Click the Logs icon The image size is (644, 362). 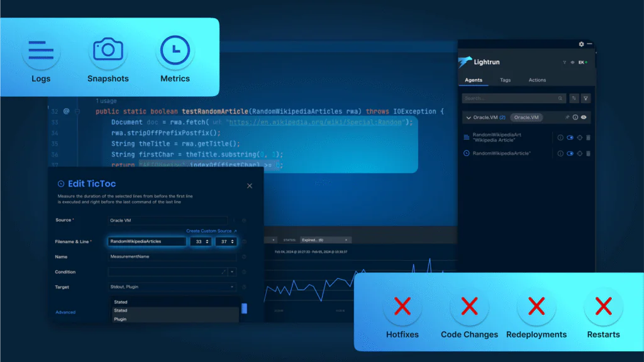pos(41,50)
